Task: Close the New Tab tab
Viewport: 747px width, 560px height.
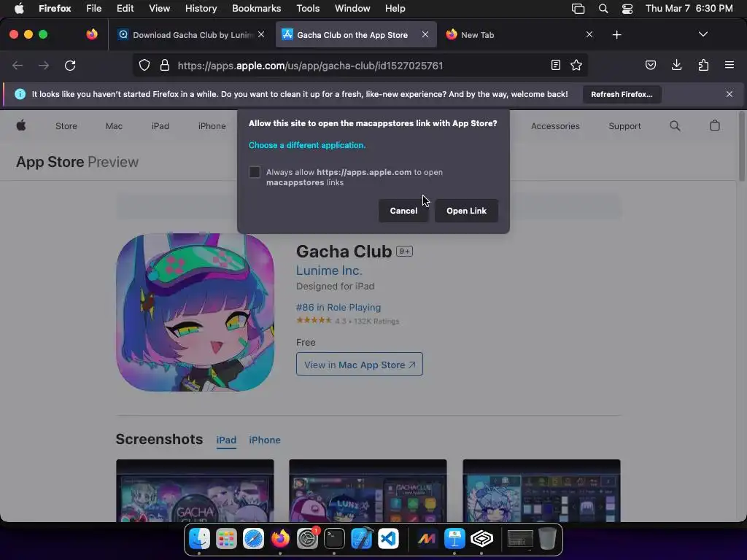Action: 589,34
